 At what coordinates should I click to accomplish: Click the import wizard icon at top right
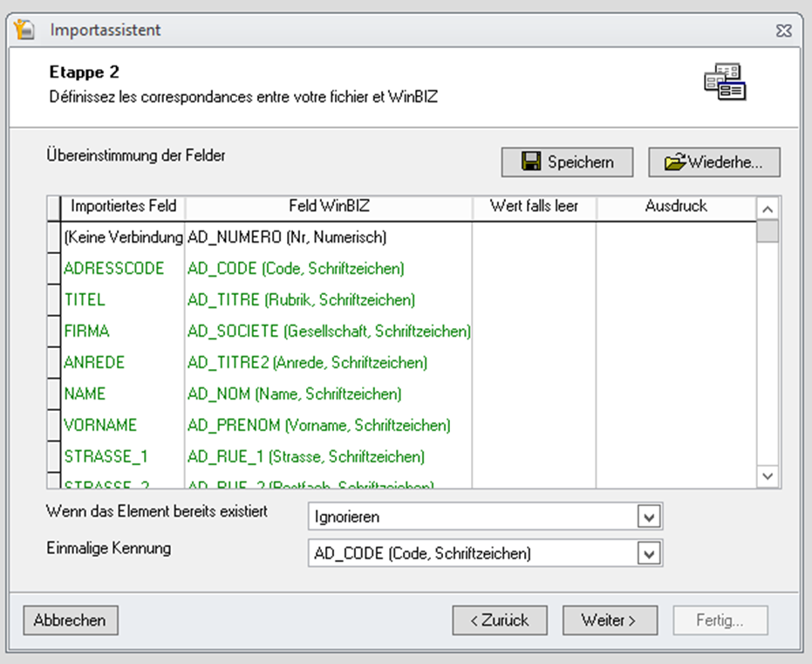[x=726, y=82]
